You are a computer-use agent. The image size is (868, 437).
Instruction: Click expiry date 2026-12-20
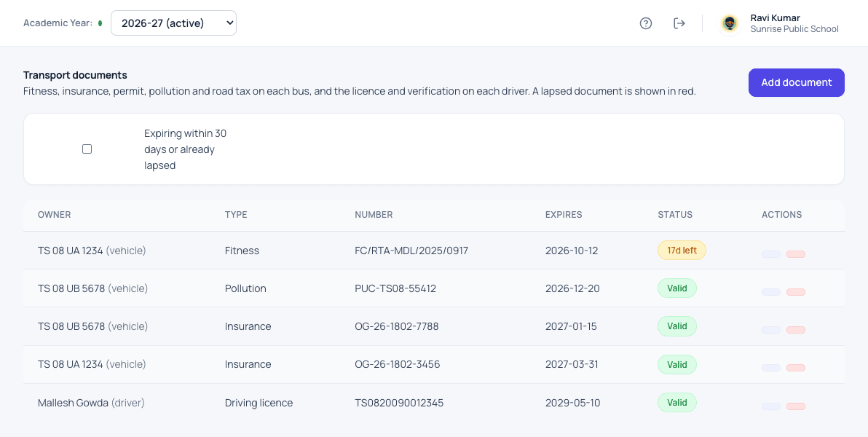pyautogui.click(x=572, y=288)
